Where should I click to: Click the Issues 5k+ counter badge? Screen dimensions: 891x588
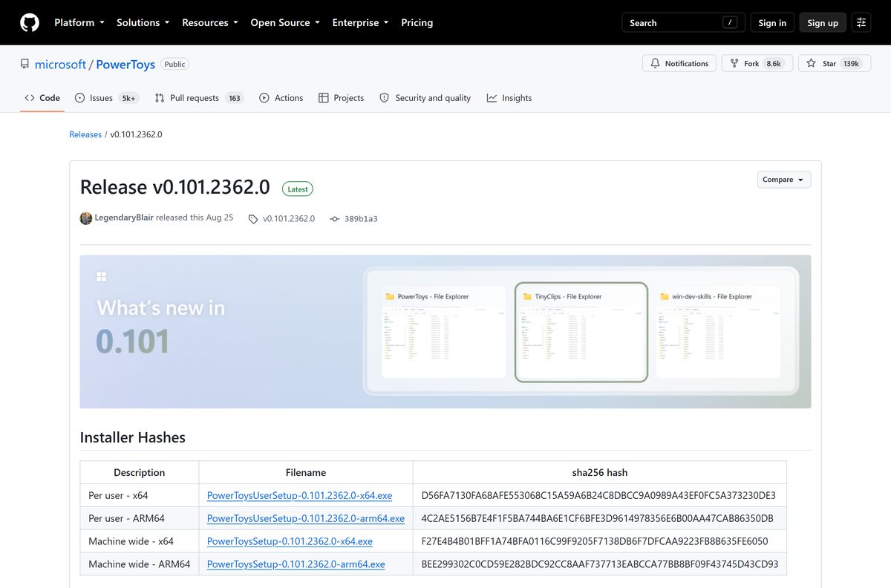click(x=128, y=98)
